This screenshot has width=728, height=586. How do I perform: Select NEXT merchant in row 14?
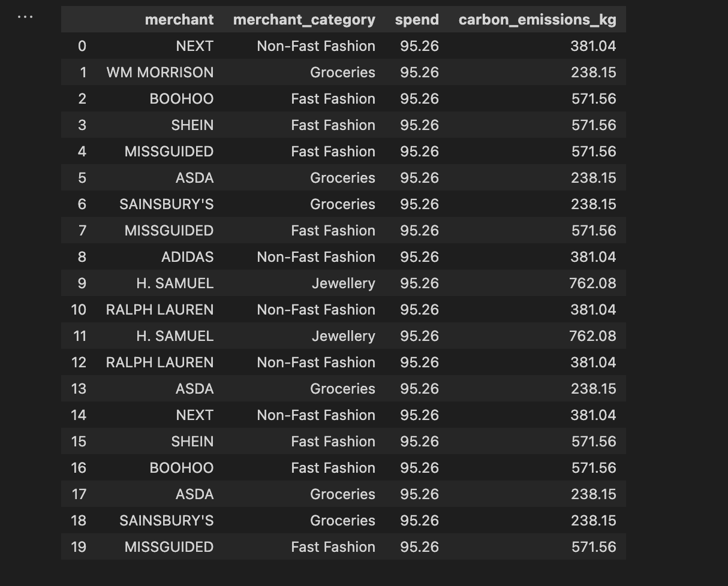[x=195, y=415]
